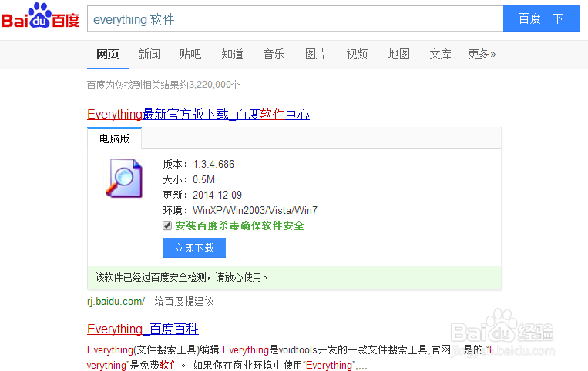588x371 pixels.
Task: Click the 立即下载 download button
Action: point(194,248)
